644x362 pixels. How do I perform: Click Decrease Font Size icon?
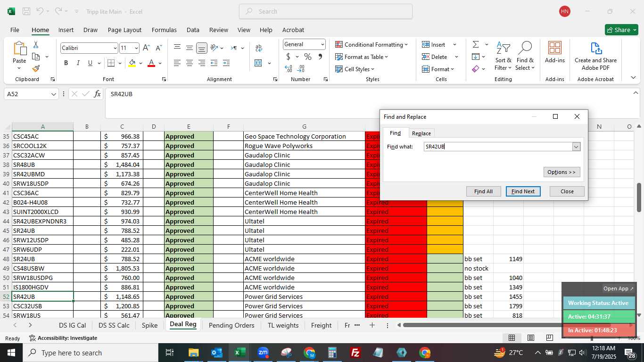(x=158, y=48)
